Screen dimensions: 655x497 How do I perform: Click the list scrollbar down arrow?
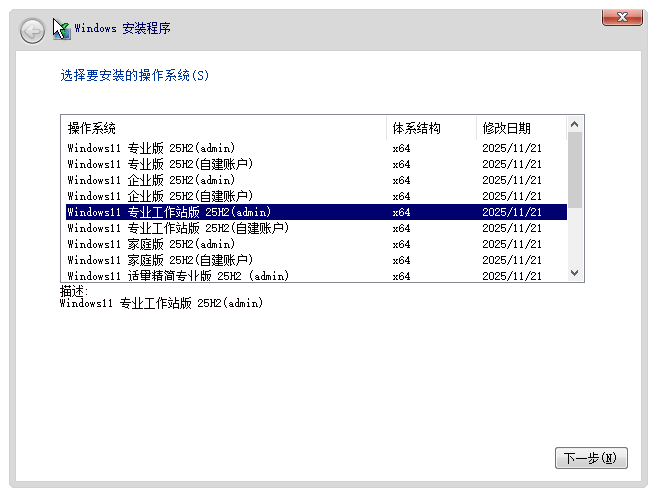tap(575, 273)
